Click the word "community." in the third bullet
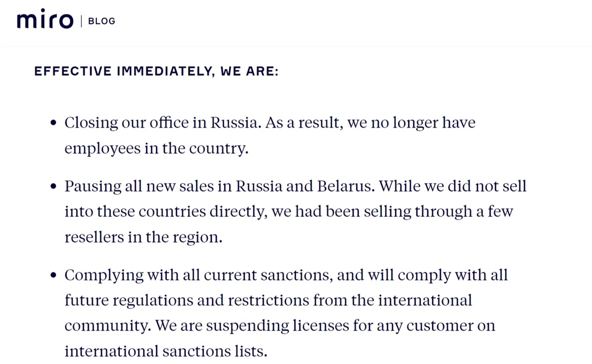 tap(108, 326)
